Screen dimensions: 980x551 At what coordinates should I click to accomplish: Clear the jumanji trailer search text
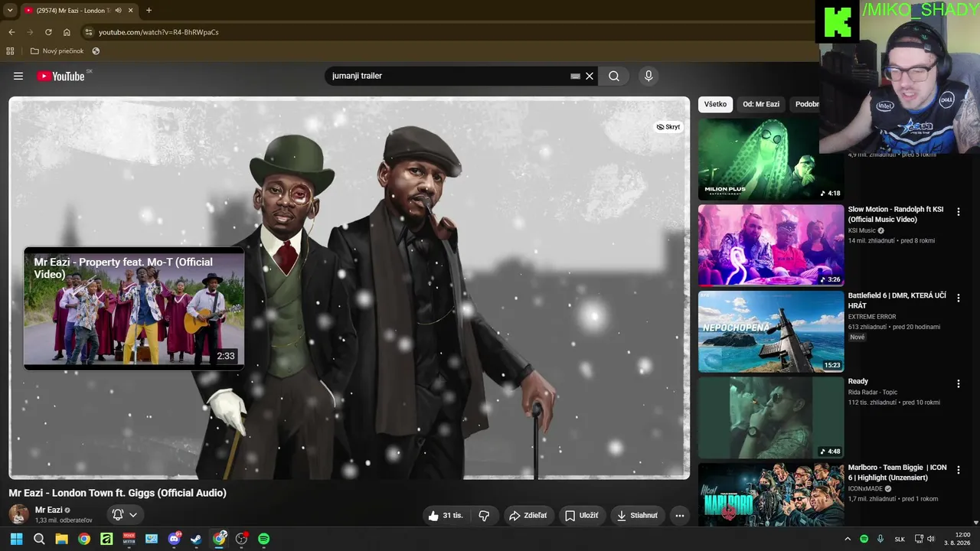point(590,76)
